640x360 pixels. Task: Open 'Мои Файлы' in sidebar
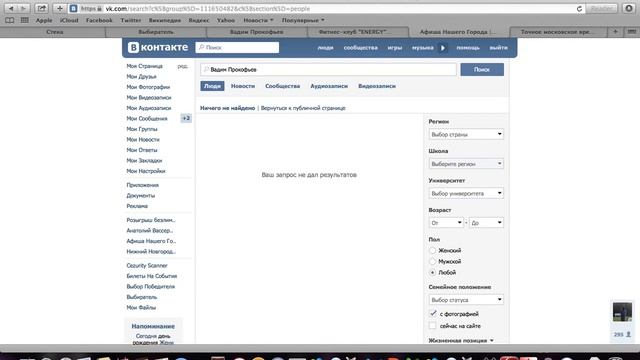click(141, 307)
